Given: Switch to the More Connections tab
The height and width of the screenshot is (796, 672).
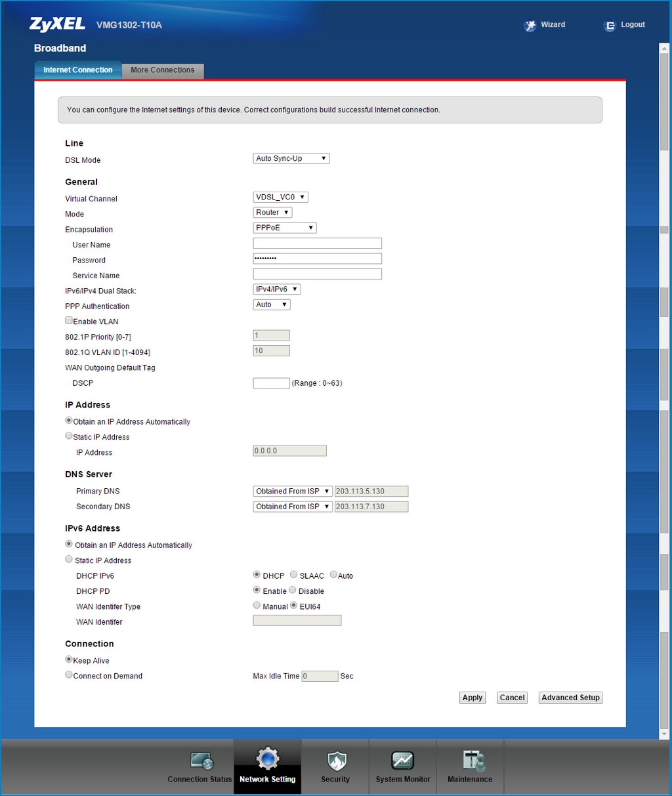Looking at the screenshot, I should click(x=163, y=70).
